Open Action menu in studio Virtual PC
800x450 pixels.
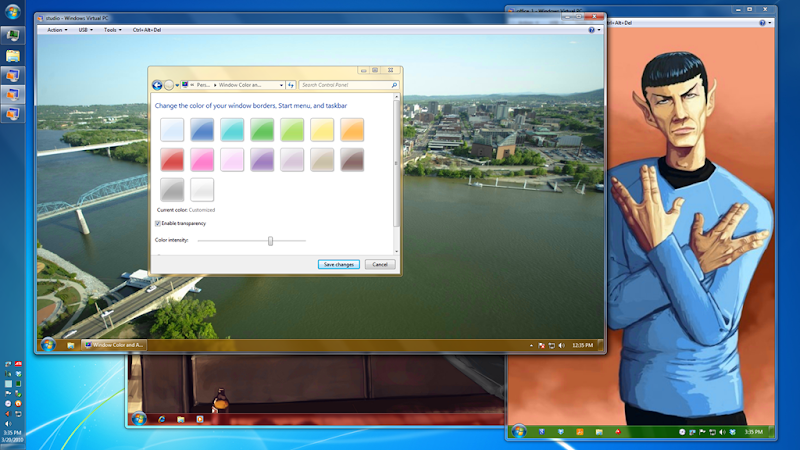(x=57, y=30)
